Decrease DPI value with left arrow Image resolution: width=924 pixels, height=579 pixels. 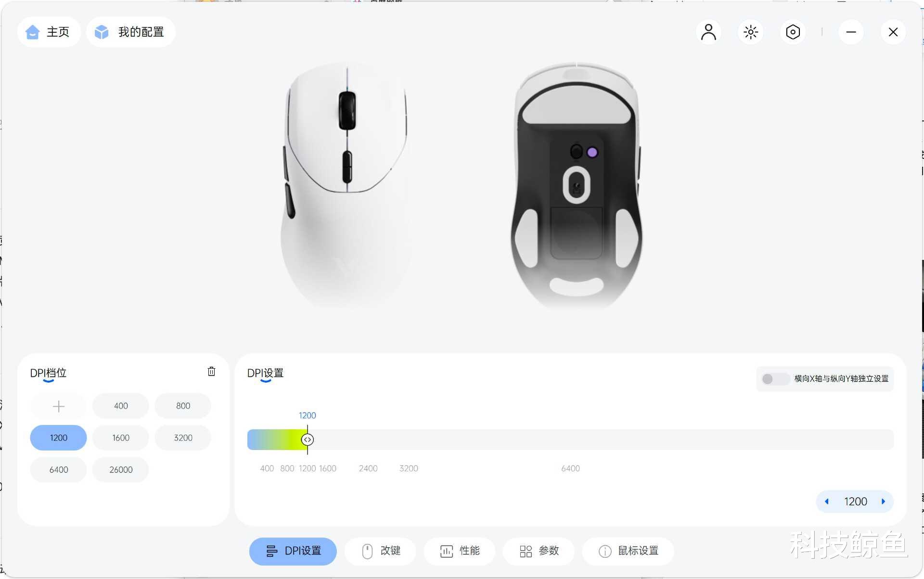coord(827,502)
